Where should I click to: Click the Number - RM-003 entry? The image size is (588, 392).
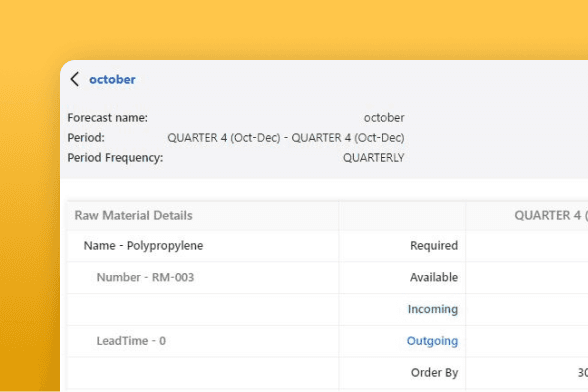tap(145, 277)
